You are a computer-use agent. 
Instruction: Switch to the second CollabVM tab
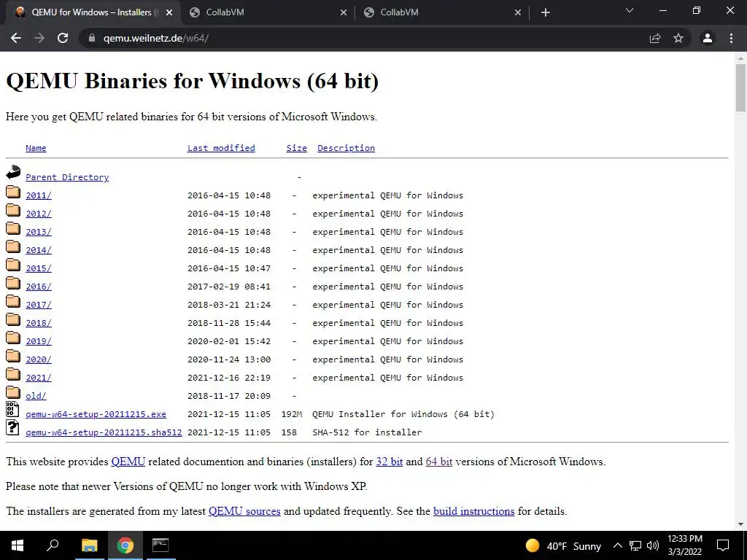click(x=442, y=12)
